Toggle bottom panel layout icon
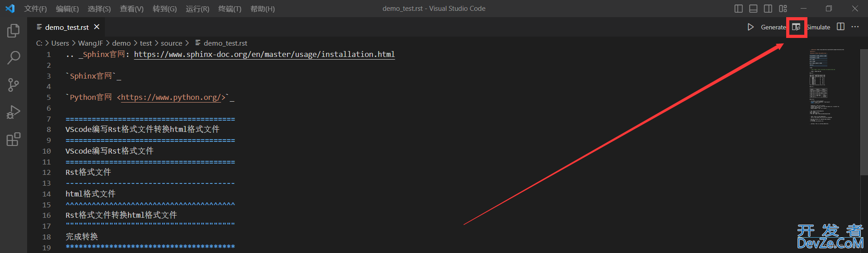The height and width of the screenshot is (253, 868). 753,9
